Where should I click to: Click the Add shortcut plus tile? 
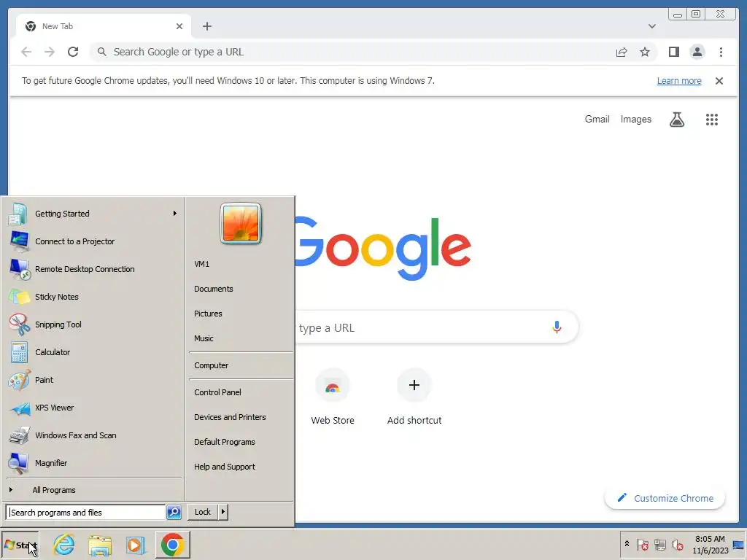point(414,385)
